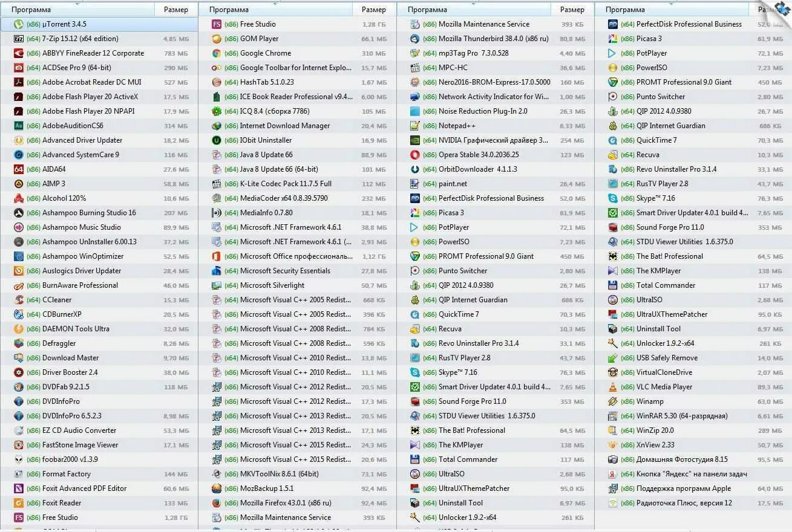This screenshot has height=532, width=792.
Task: Select Download Master entry
Action: [x=99, y=358]
